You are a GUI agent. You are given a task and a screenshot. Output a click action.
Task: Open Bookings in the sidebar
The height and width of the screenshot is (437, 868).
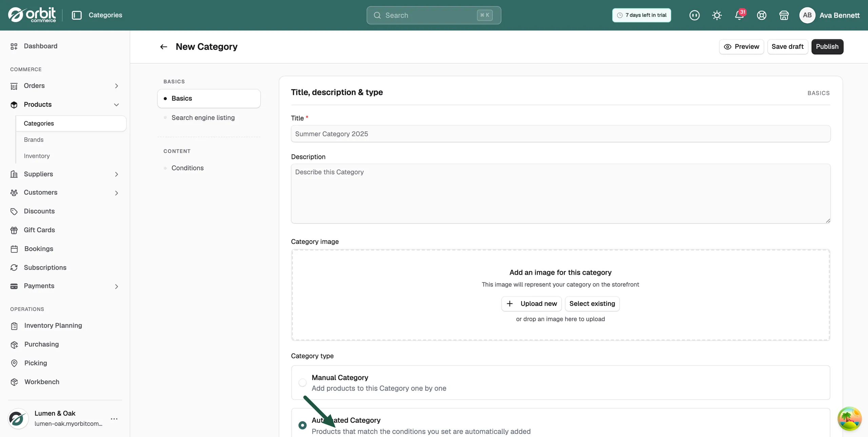point(65,249)
